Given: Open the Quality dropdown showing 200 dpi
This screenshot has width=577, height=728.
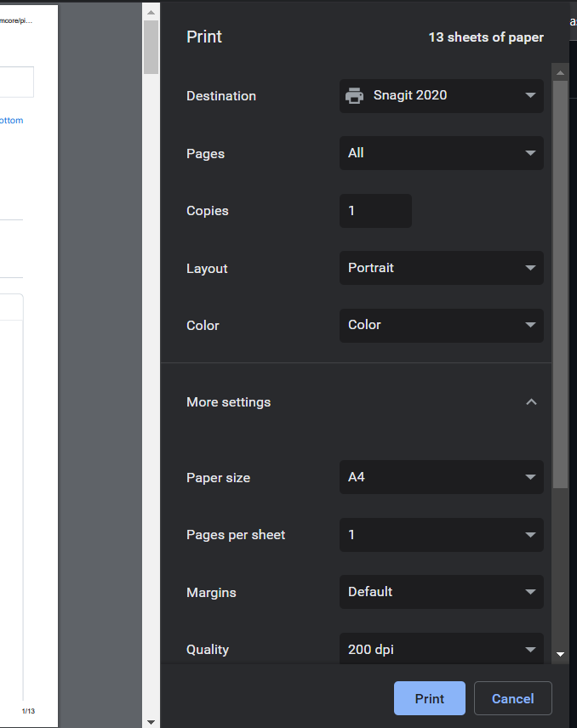Looking at the screenshot, I should point(441,649).
